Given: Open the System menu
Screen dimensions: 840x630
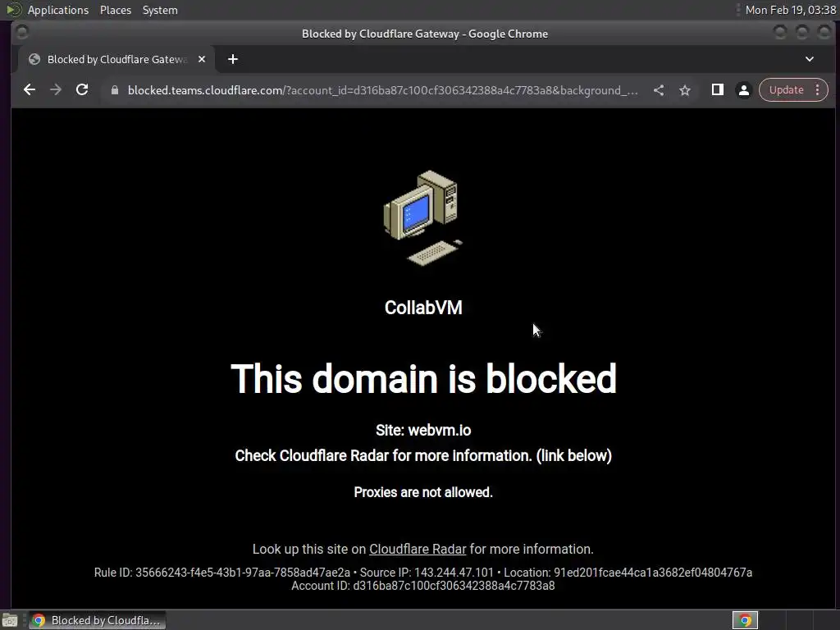Looking at the screenshot, I should click(160, 10).
